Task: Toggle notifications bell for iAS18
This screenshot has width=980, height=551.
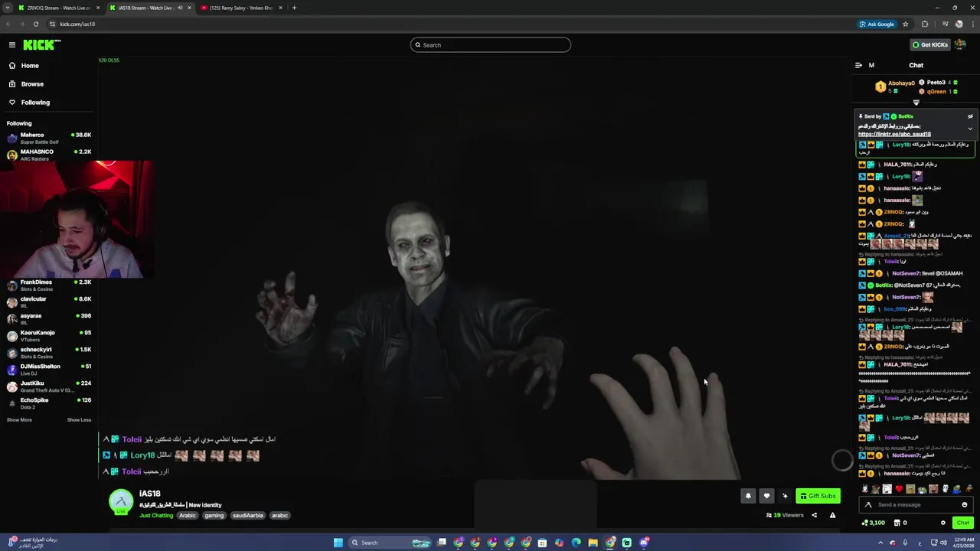Action: 748,496
